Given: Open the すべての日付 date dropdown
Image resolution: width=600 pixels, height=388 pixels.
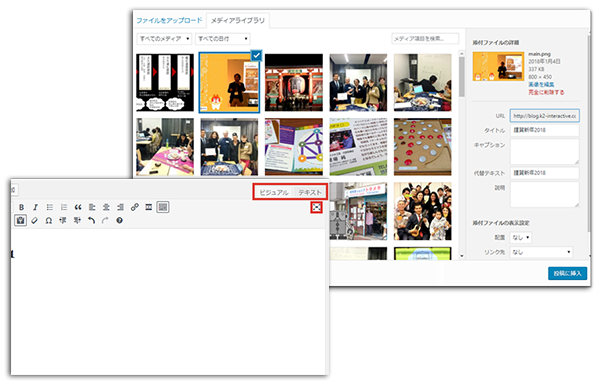Looking at the screenshot, I should click(x=223, y=39).
